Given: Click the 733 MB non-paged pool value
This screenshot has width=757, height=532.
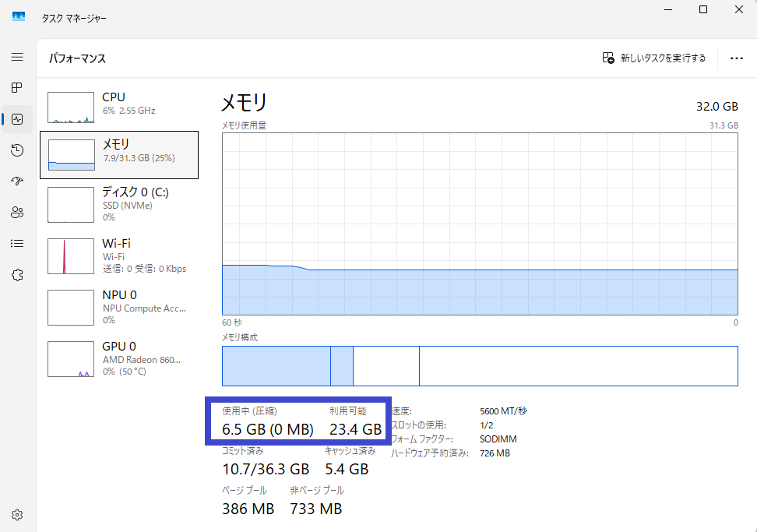Looking at the screenshot, I should [315, 509].
